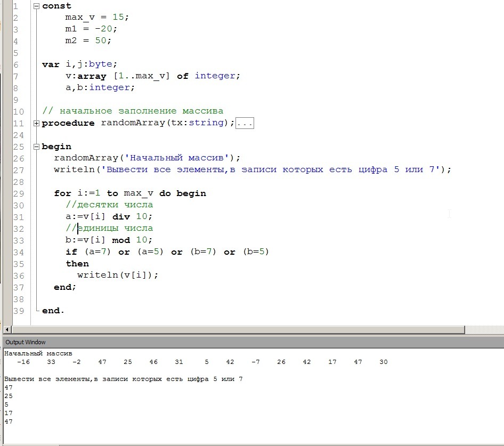504x446 pixels.
Task: Click the output result line '5'
Action: 6,404
